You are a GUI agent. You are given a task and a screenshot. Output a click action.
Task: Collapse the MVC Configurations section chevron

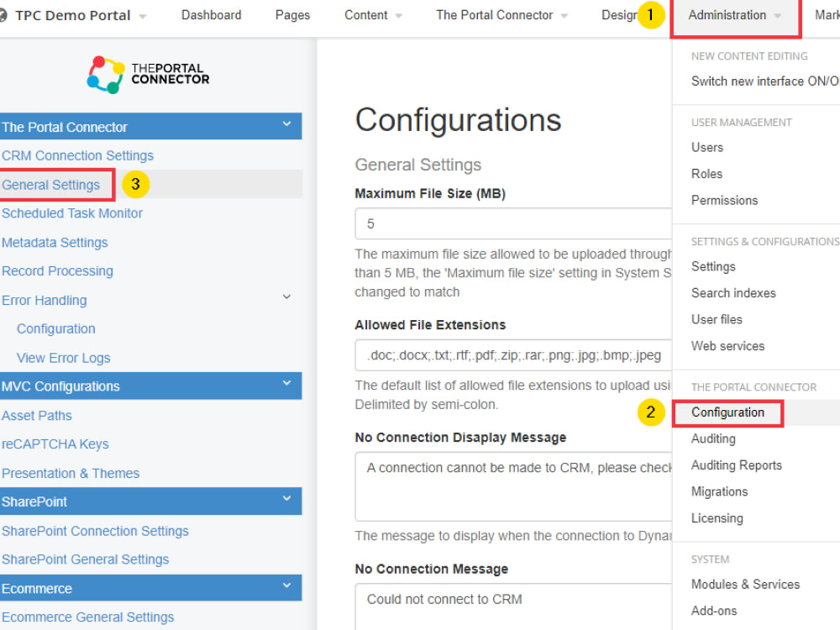287,383
